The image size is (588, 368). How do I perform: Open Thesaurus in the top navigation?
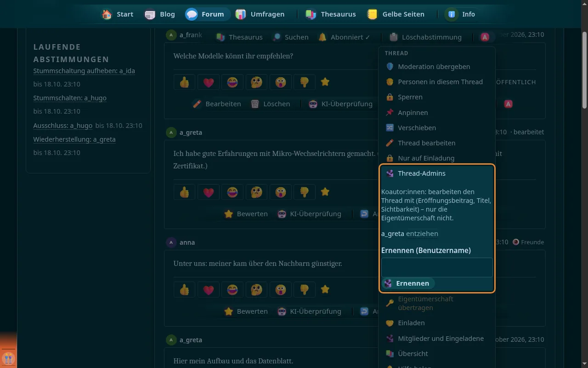[331, 14]
